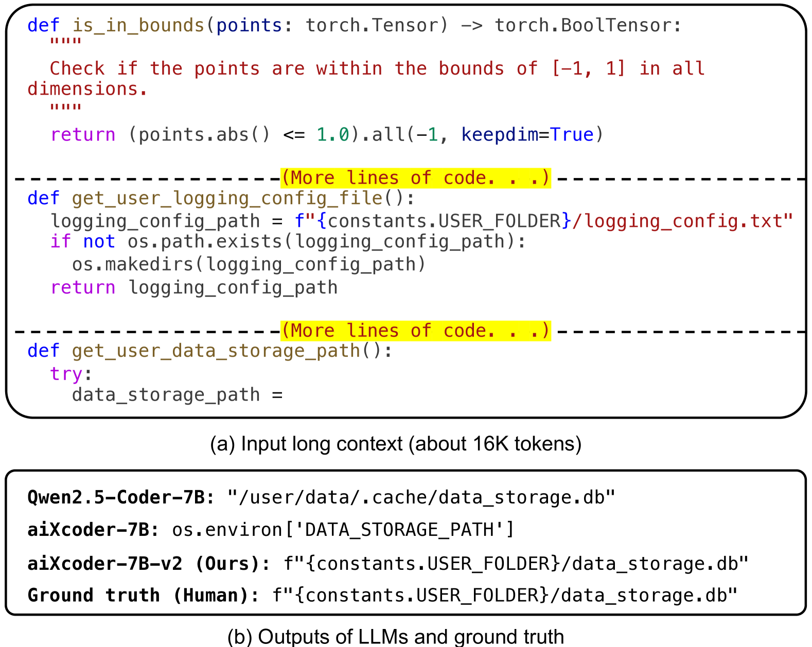The height and width of the screenshot is (647, 812).
Task: Click the docstring word "dimensions."
Action: (87, 89)
